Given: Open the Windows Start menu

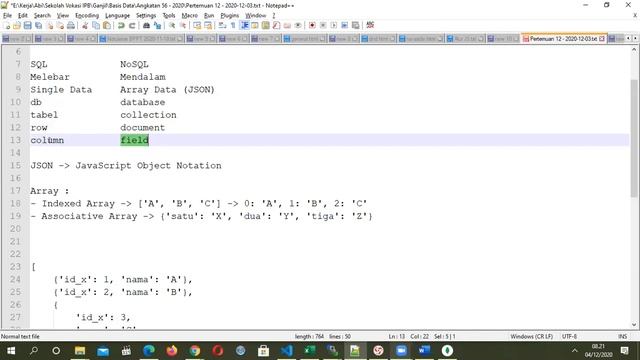Looking at the screenshot, I should point(11,351).
